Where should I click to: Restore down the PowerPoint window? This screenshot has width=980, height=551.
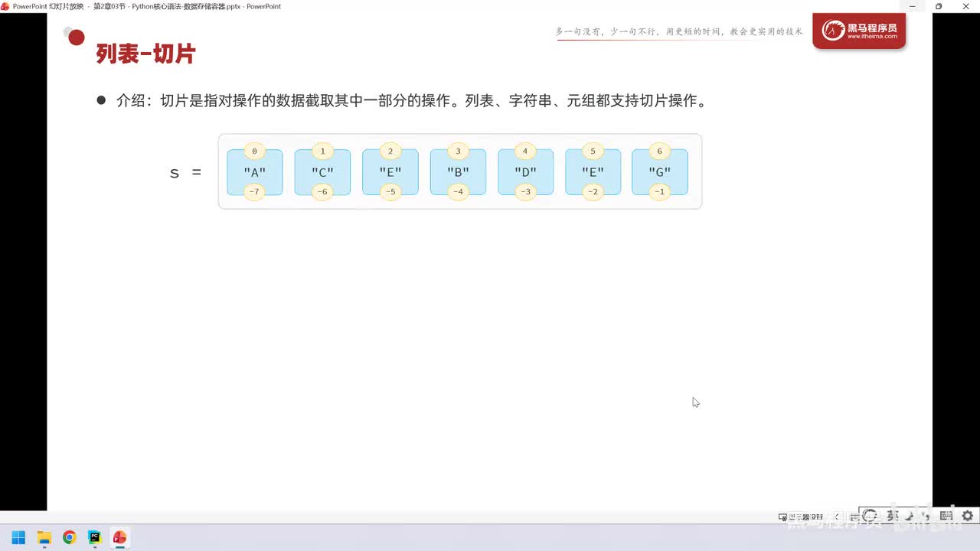[x=939, y=6]
